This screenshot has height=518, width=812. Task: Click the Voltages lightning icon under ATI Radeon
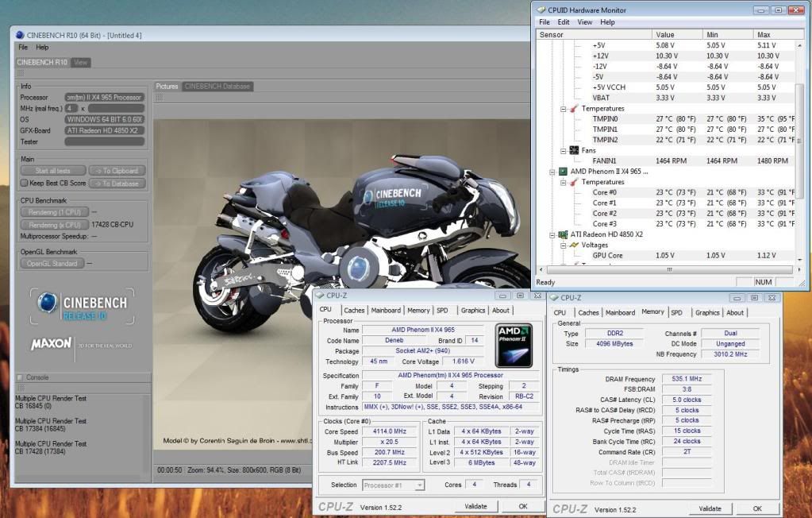tap(574, 245)
